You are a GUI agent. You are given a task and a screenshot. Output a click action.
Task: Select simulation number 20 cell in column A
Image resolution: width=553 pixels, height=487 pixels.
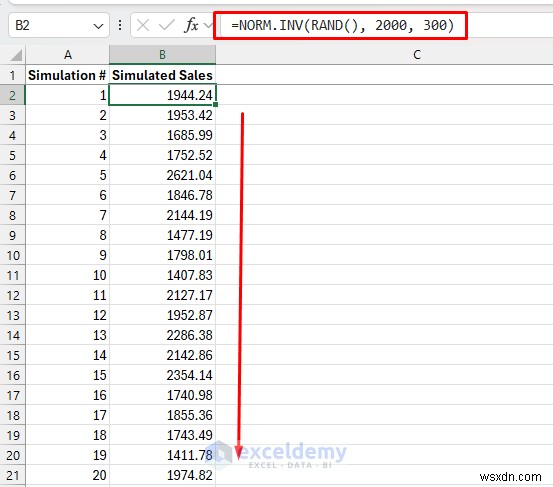tap(67, 475)
